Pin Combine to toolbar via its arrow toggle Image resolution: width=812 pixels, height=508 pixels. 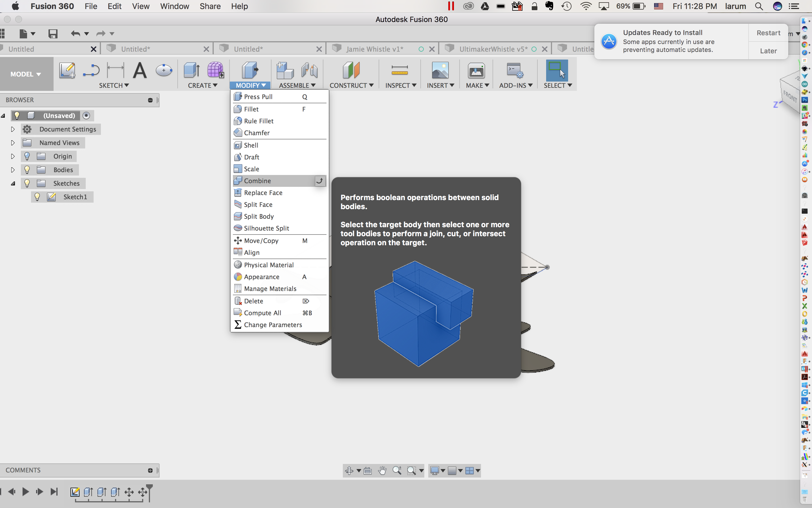[320, 181]
